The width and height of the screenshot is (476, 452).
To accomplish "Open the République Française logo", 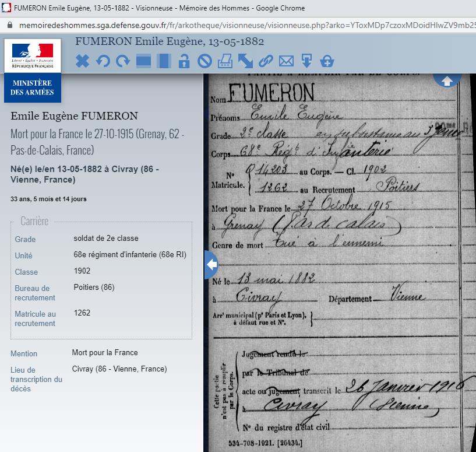I will click(33, 55).
